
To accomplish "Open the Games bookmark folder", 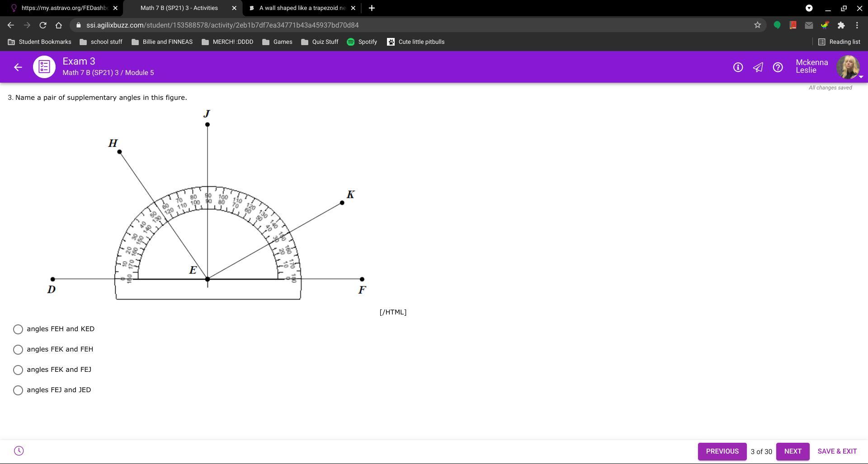I will (x=277, y=42).
